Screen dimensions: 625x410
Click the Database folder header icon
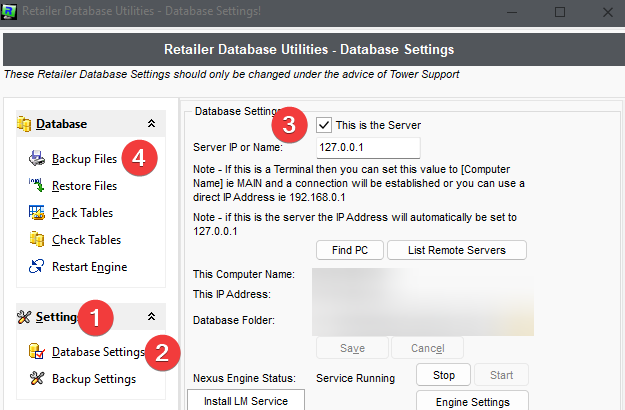pyautogui.click(x=25, y=124)
